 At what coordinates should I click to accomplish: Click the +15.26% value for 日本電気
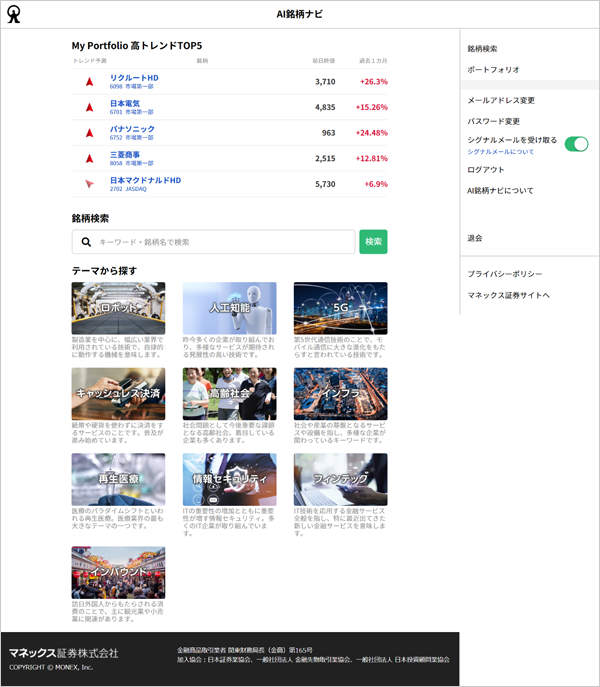tap(372, 107)
